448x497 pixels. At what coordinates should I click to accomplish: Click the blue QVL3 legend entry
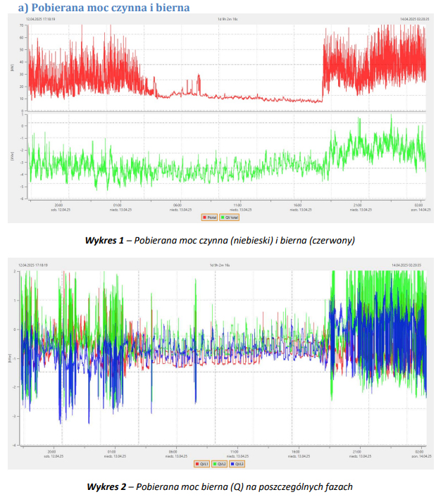pos(237,464)
